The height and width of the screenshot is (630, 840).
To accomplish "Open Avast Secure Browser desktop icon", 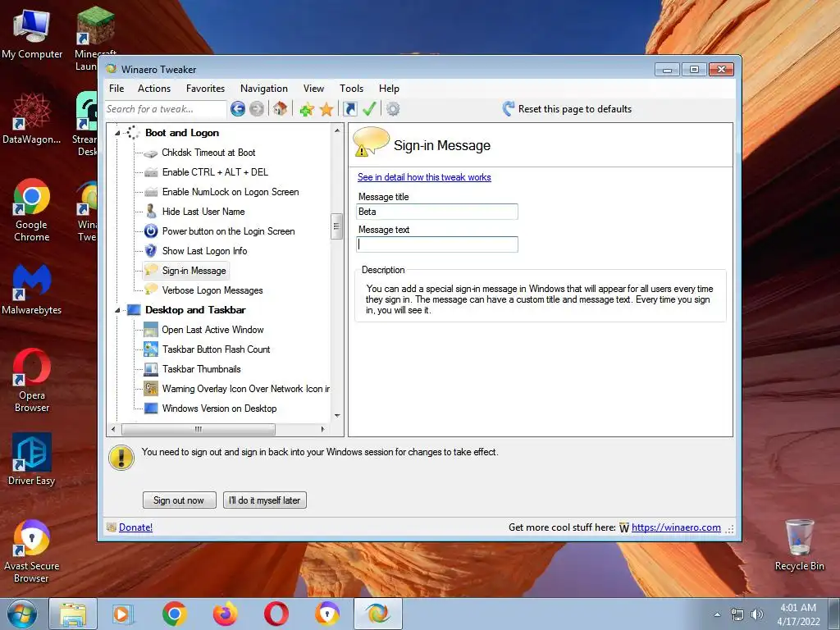I will pyautogui.click(x=32, y=550).
